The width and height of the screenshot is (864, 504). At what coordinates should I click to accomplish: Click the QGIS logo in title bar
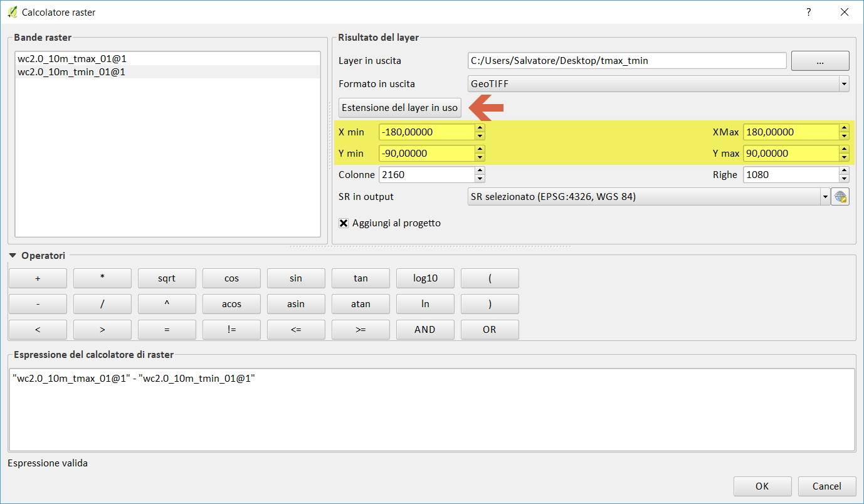(11, 12)
